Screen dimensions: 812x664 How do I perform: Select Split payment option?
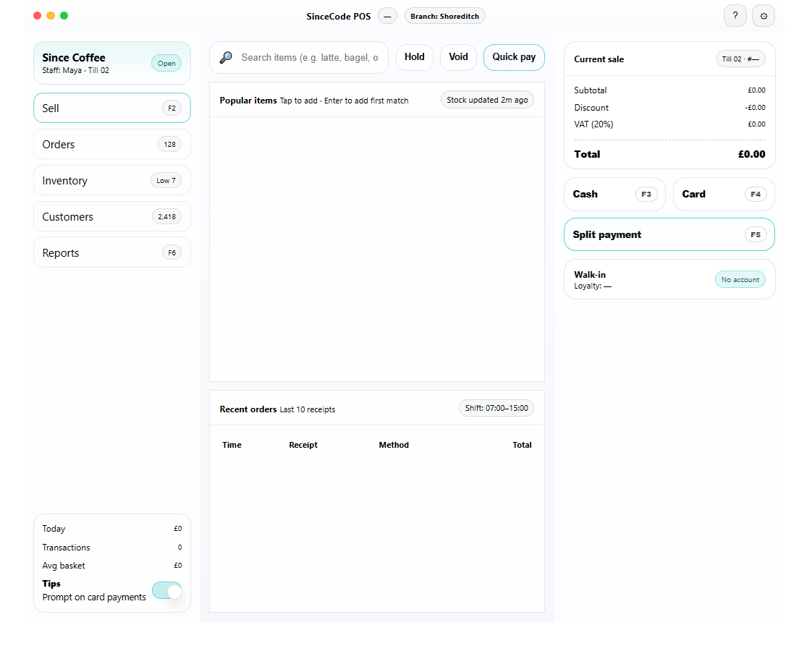coord(669,235)
